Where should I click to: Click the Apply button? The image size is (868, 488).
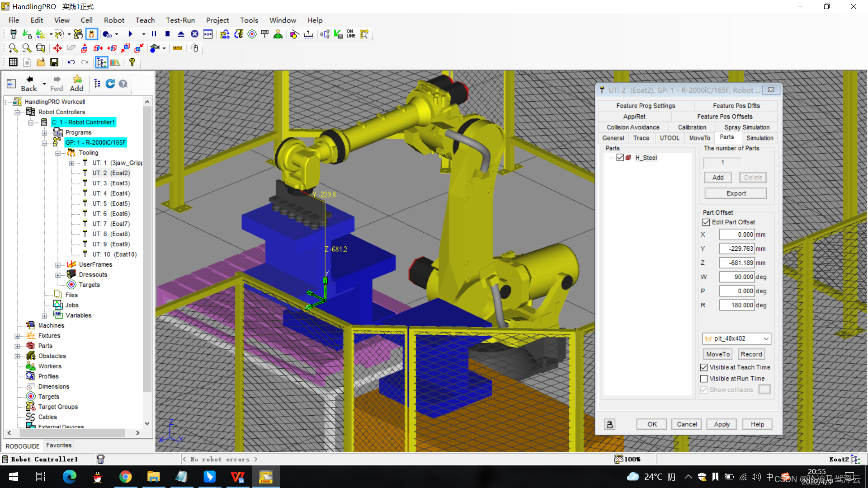722,424
